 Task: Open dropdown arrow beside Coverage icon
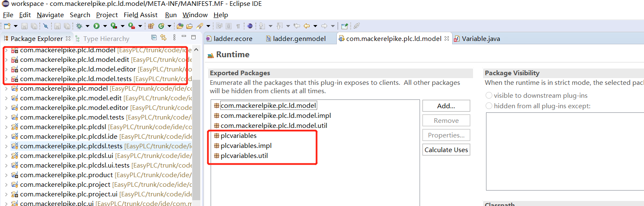pos(122,26)
